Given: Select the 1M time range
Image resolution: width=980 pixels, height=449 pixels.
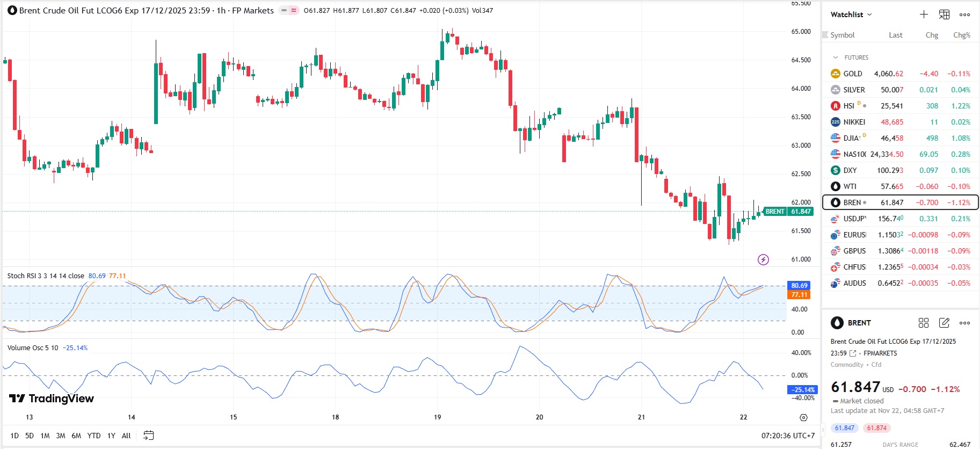Looking at the screenshot, I should point(45,436).
